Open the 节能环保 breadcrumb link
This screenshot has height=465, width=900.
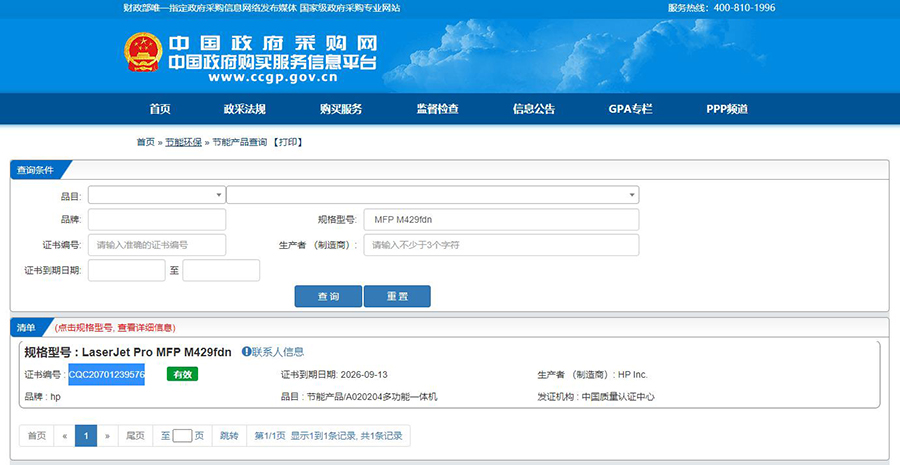click(183, 142)
